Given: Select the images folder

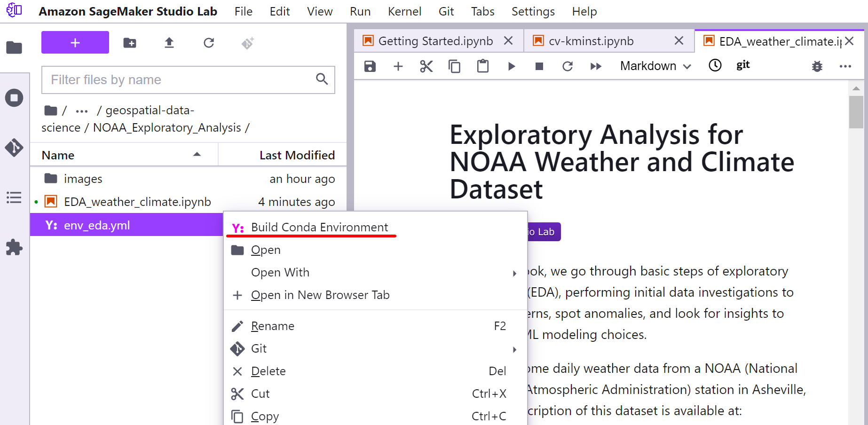Looking at the screenshot, I should coord(188,179).
